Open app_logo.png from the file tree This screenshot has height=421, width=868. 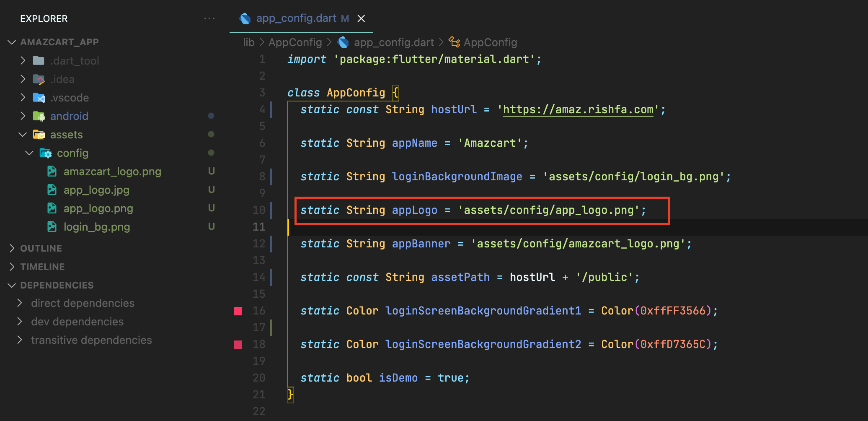tap(98, 208)
